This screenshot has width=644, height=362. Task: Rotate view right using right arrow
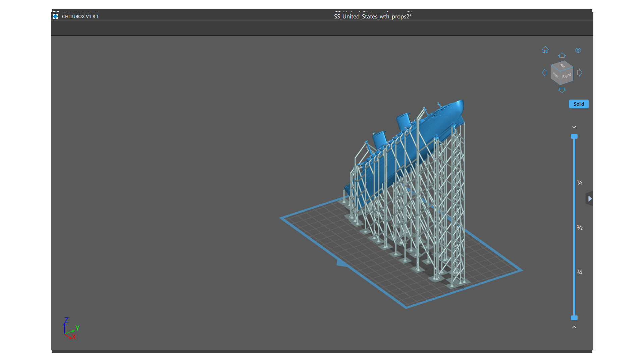click(580, 73)
